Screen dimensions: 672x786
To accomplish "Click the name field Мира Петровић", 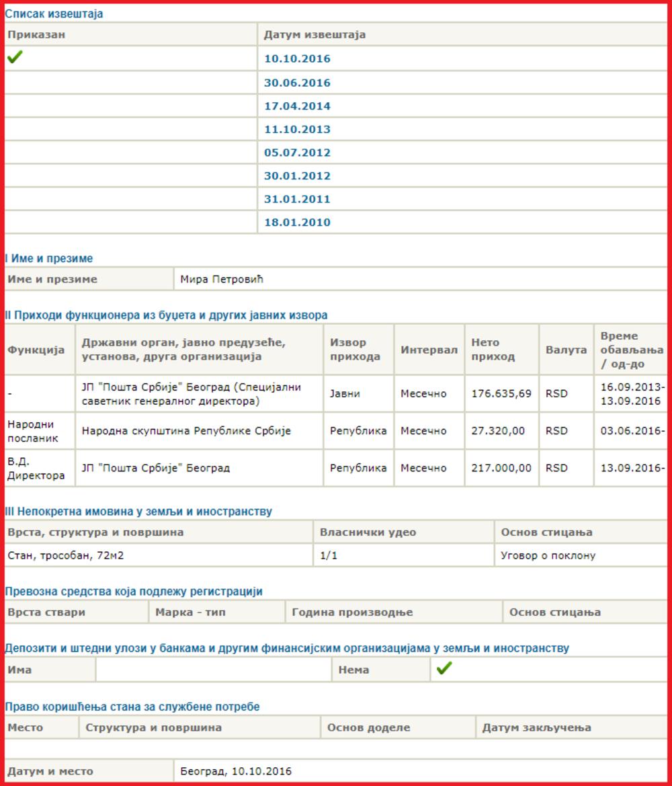I will [x=222, y=279].
